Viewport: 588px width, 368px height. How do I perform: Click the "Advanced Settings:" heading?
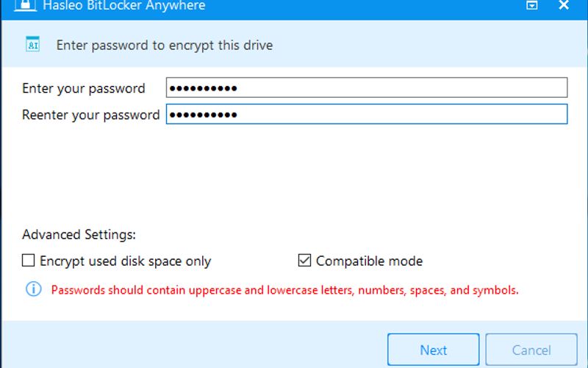[x=79, y=235]
